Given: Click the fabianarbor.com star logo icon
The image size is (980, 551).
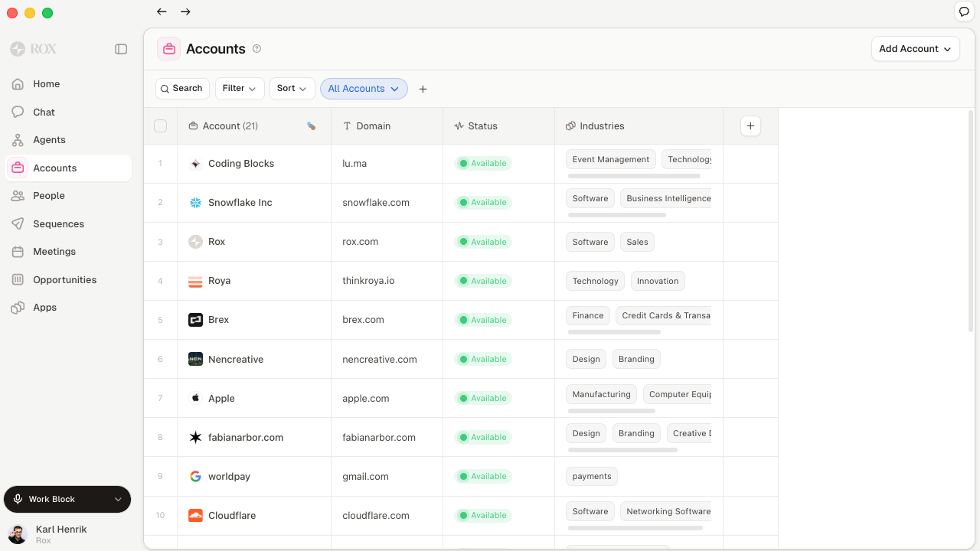Looking at the screenshot, I should tap(195, 437).
